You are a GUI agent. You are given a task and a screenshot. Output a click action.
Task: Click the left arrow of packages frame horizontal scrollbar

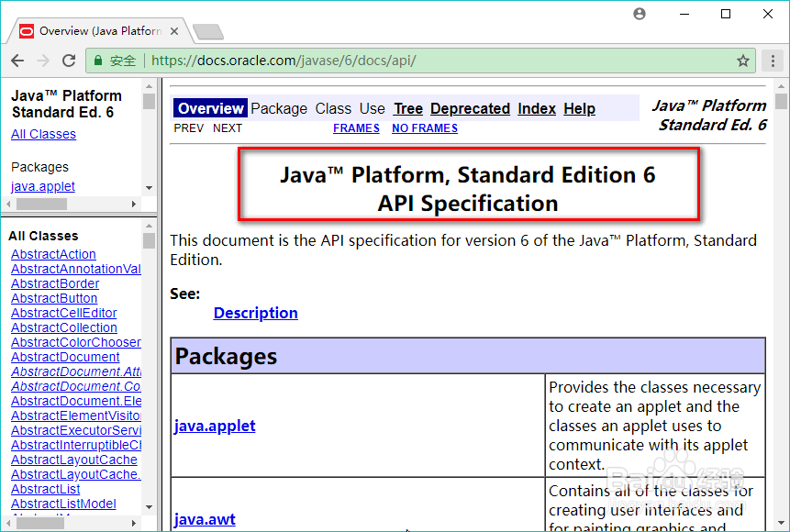8,204
